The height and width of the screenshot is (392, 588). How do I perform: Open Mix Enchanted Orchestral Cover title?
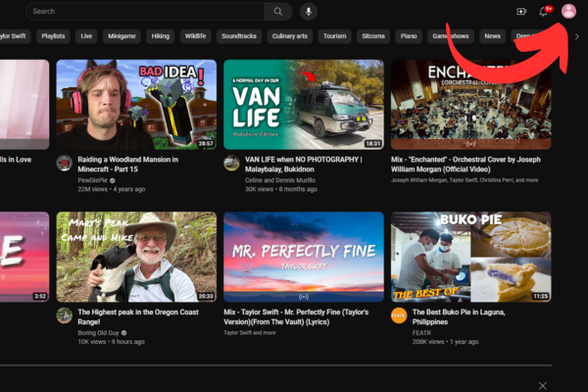click(x=465, y=165)
